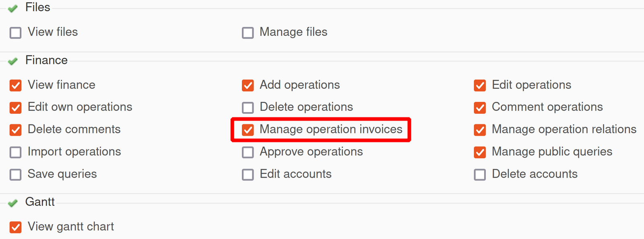Check the Edit accounts box
Screen dimensions: 644x239
click(x=247, y=175)
